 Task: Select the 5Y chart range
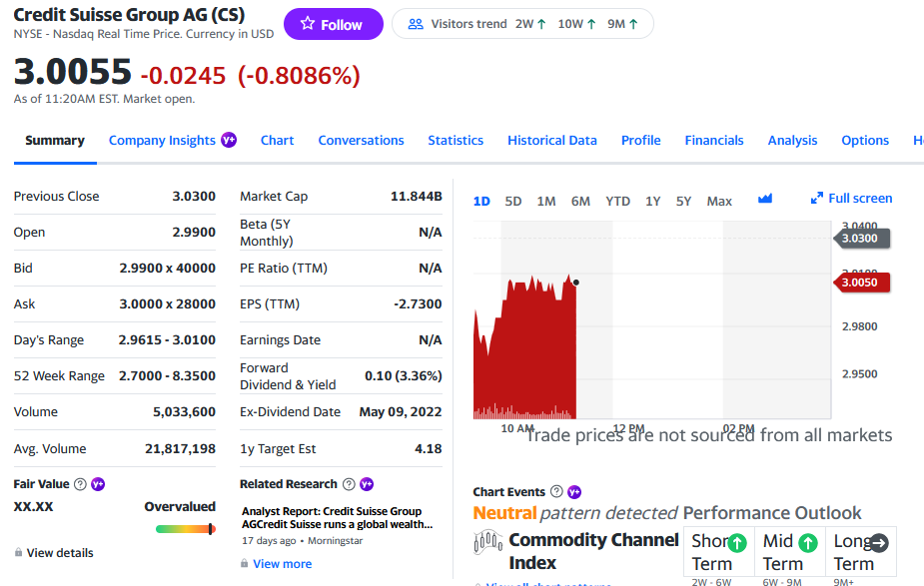[x=683, y=201]
